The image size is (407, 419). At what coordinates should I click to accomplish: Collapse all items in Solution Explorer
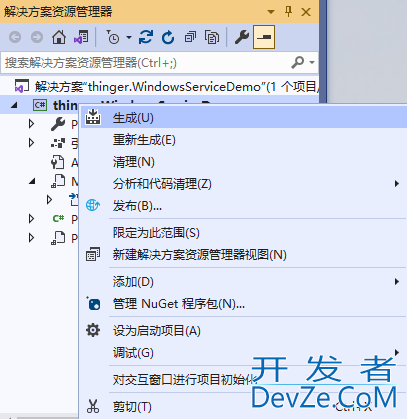(x=190, y=37)
